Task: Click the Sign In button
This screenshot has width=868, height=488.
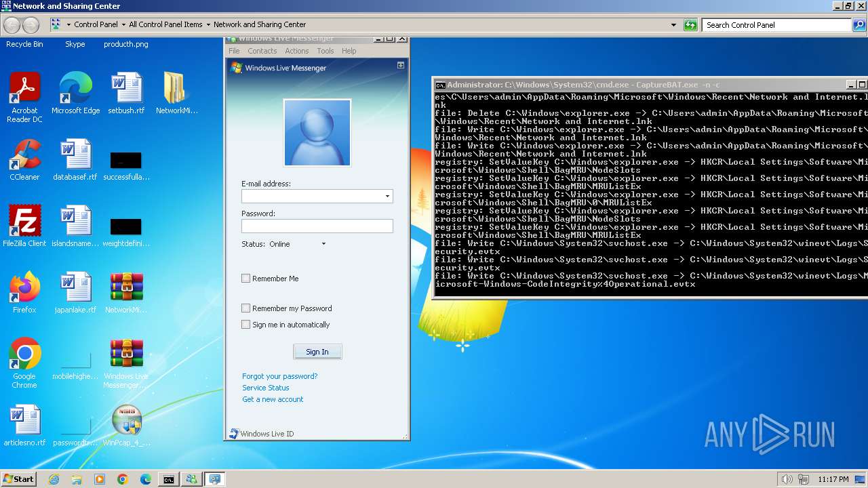Action: point(317,352)
